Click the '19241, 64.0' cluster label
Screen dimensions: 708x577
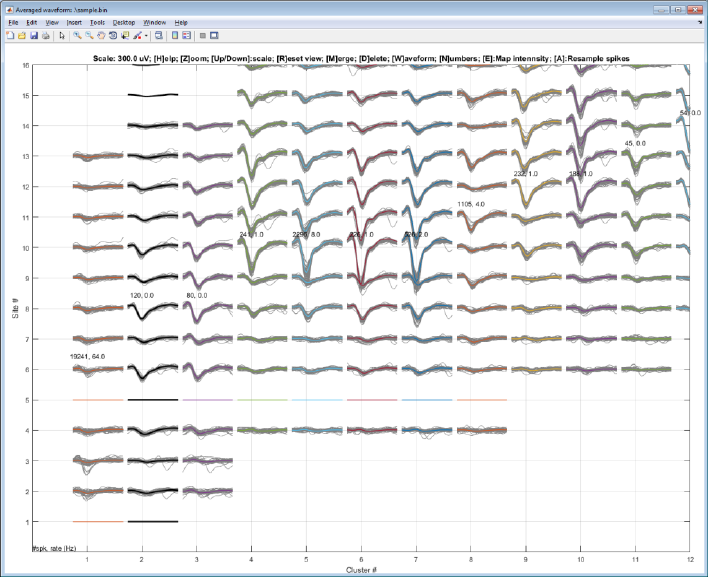click(x=88, y=356)
